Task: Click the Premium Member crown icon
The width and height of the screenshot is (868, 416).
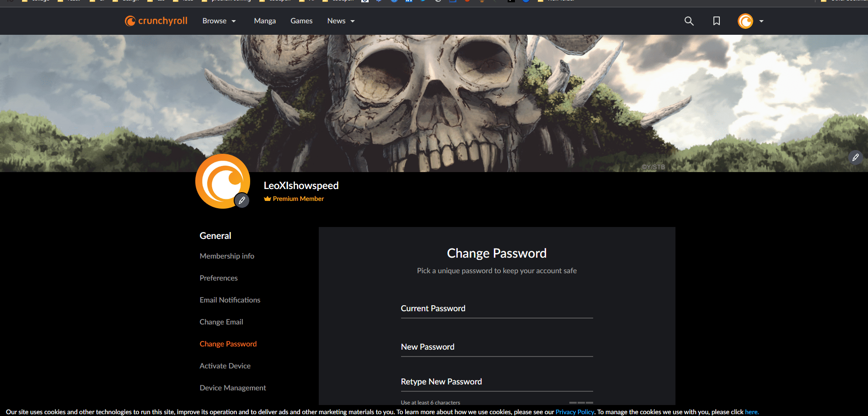Action: pyautogui.click(x=268, y=199)
